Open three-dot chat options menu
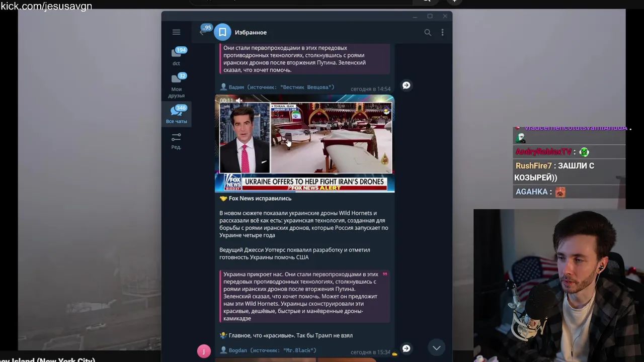This screenshot has width=644, height=362. tap(442, 32)
